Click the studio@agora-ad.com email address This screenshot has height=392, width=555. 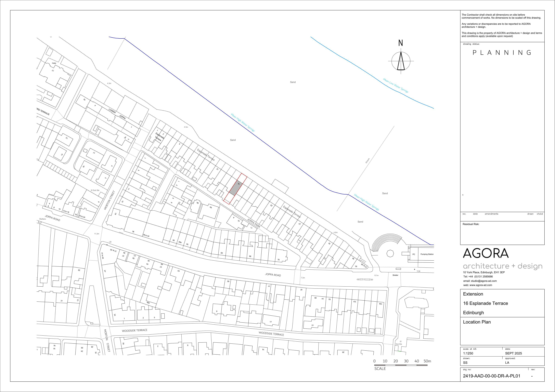click(480, 281)
